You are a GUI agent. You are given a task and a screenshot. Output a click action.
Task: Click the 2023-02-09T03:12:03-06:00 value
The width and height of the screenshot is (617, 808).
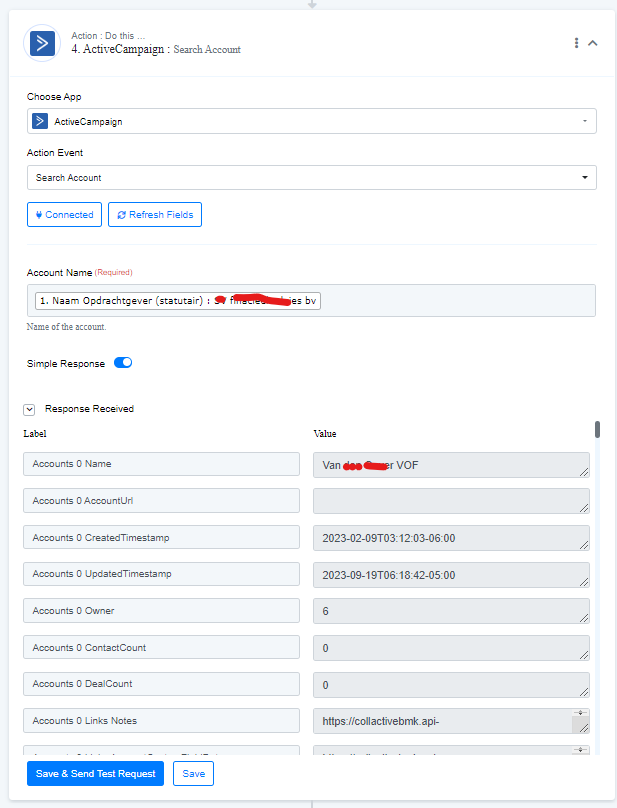point(451,538)
